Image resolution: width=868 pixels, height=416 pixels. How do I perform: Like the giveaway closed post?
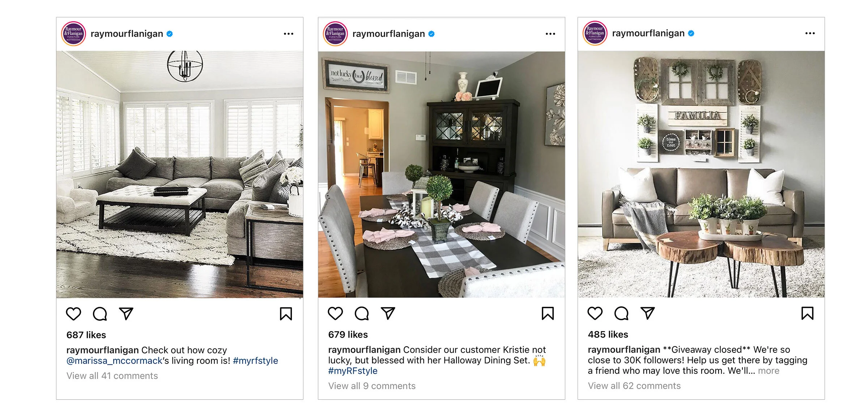pyautogui.click(x=595, y=313)
